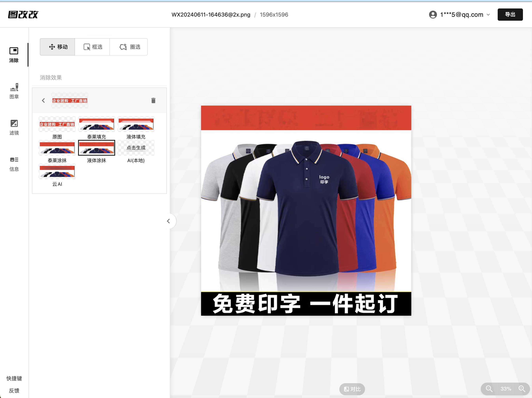The height and width of the screenshot is (398, 532).
Task: Collapse the left side panel
Action: (169, 221)
